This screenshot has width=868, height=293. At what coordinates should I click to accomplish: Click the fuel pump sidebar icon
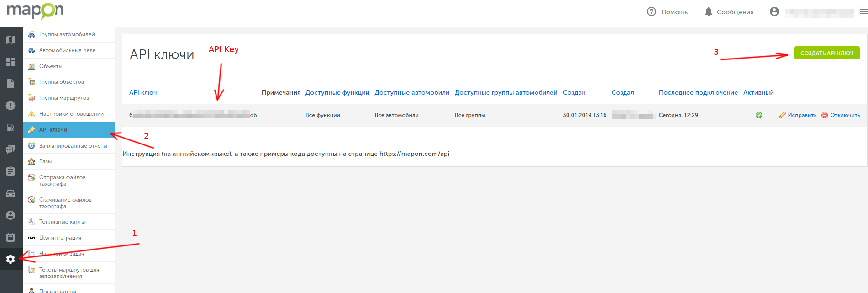[x=11, y=128]
